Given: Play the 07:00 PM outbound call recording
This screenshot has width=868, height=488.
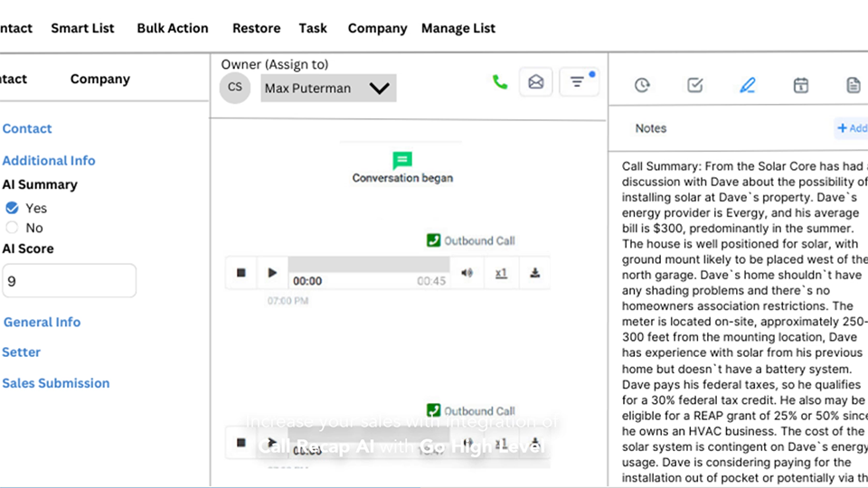Looking at the screenshot, I should coord(272,273).
